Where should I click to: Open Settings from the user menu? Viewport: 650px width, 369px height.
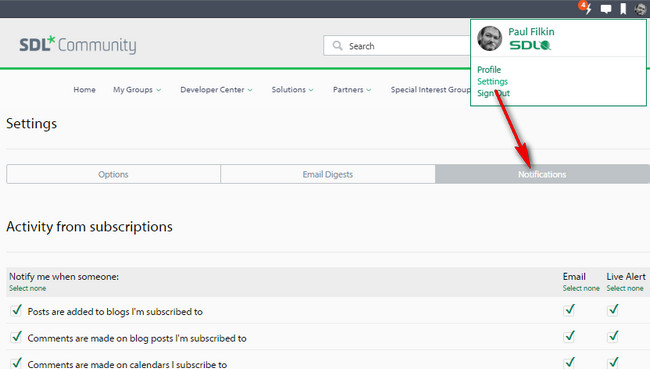click(x=492, y=81)
